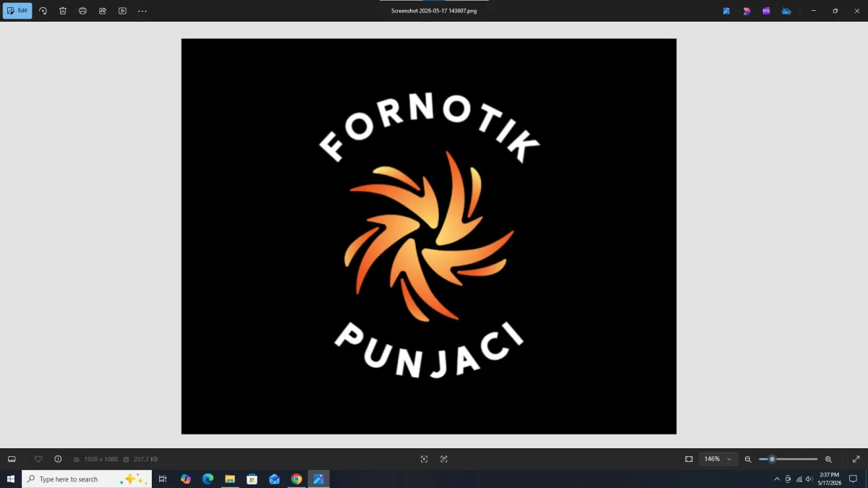Open Microsoft Store from the taskbar
This screenshot has width=868, height=488.
(x=252, y=479)
